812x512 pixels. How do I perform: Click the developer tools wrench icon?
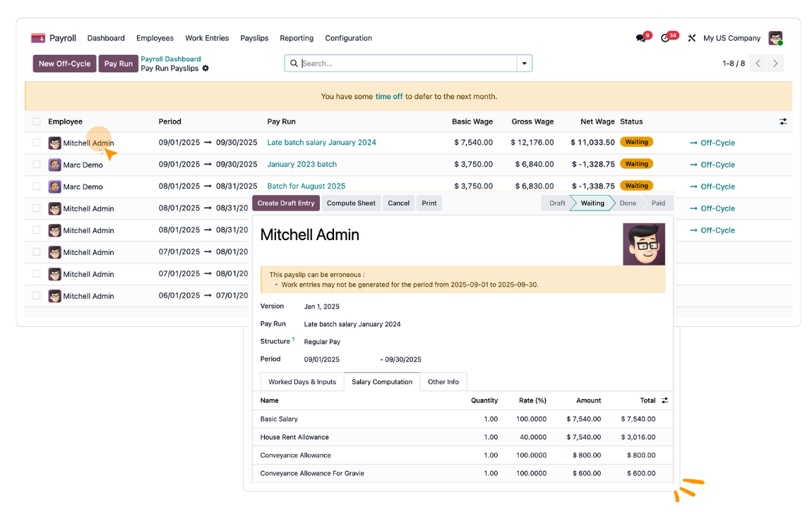coord(691,37)
